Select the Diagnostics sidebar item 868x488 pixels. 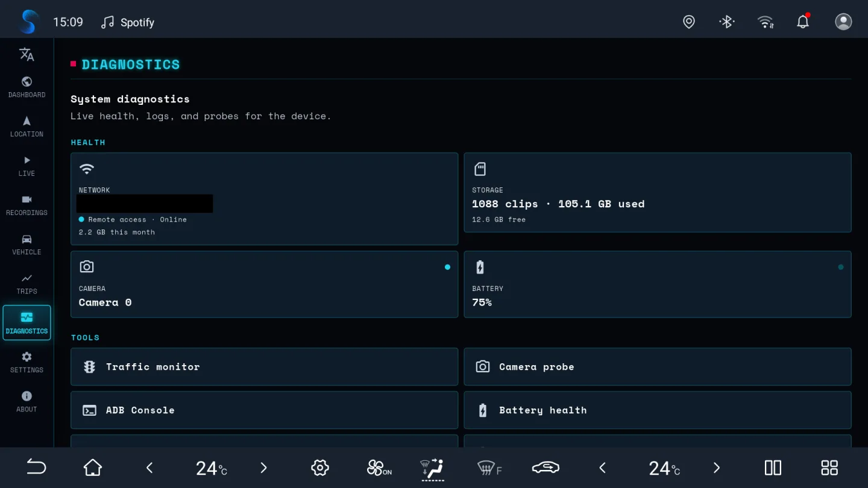point(27,322)
